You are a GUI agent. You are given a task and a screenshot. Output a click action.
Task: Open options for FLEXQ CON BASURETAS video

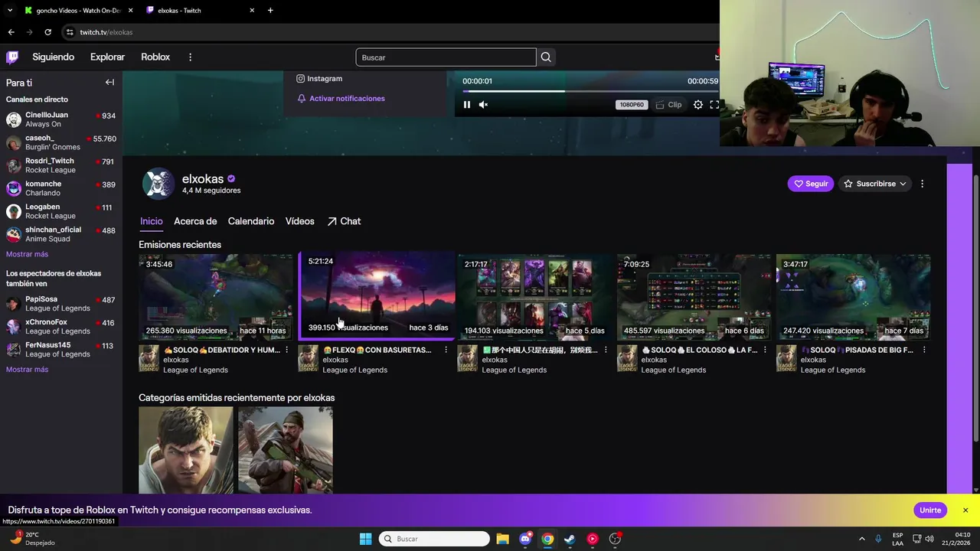click(446, 350)
